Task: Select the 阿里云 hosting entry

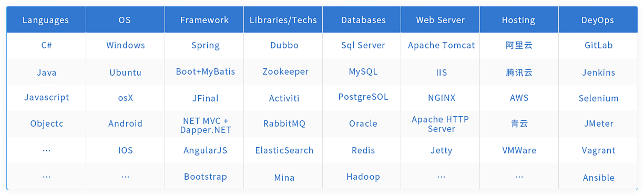Action: tap(519, 45)
